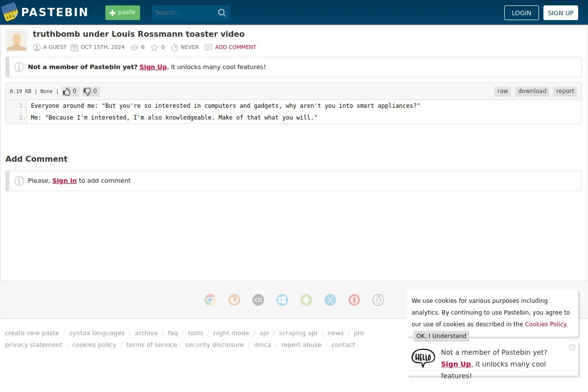Screen dimensions: 588x392
Task: Open terms of service footer link
Action: pyautogui.click(x=152, y=345)
